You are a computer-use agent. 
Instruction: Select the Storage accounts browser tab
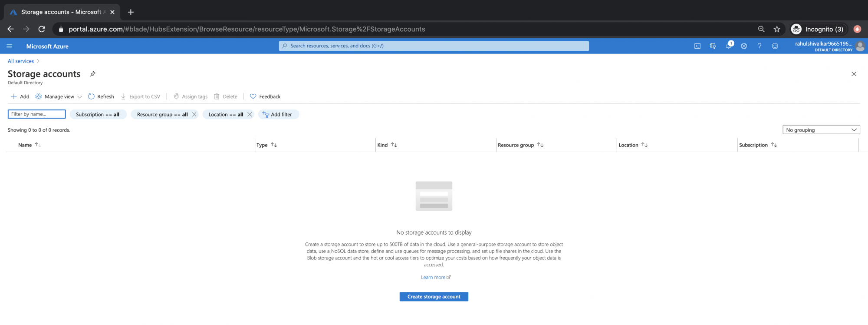(62, 12)
